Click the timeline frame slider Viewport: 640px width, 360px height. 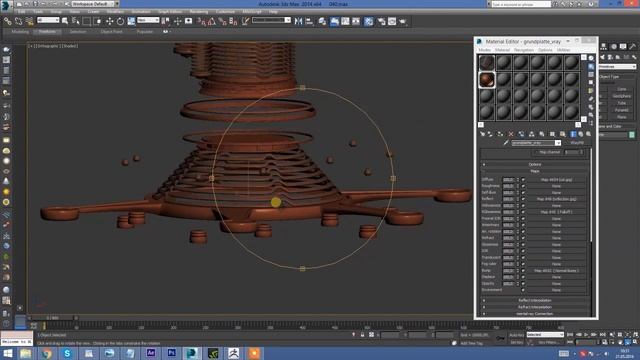tap(52, 318)
